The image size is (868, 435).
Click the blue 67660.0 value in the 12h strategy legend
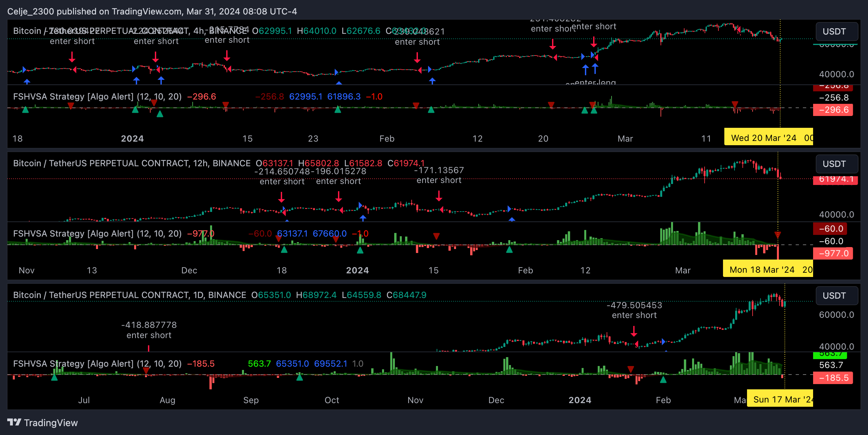coord(329,233)
